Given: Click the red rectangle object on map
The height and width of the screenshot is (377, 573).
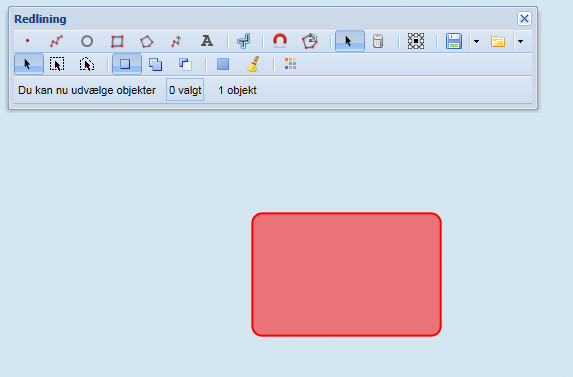Looking at the screenshot, I should coord(346,274).
